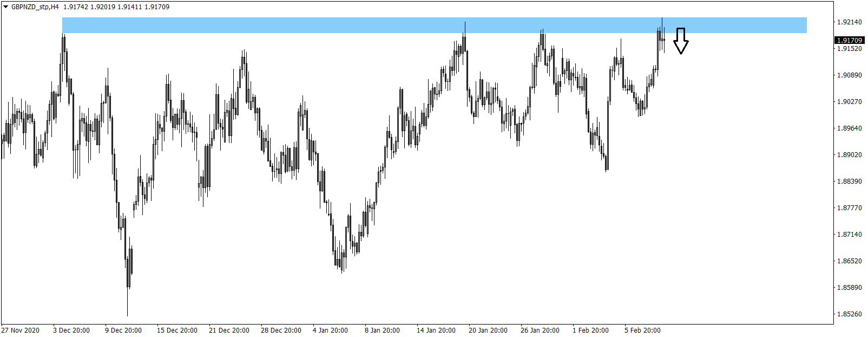Click the 21 Dec 20:00 time label
The height and width of the screenshot is (337, 868).
(229, 330)
